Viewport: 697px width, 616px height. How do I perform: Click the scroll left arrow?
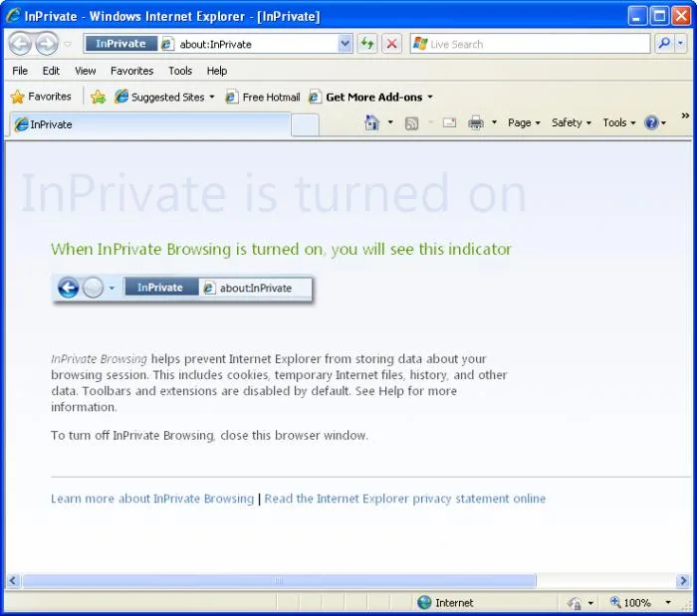tap(12, 580)
